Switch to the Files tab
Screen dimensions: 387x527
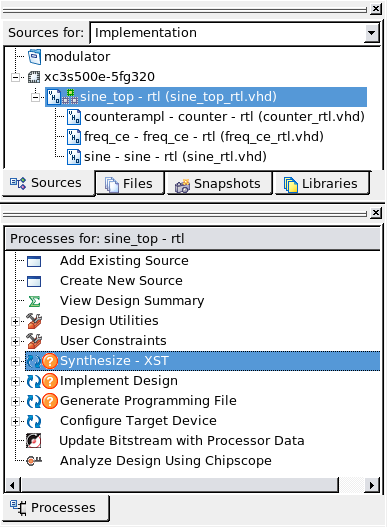(x=129, y=184)
